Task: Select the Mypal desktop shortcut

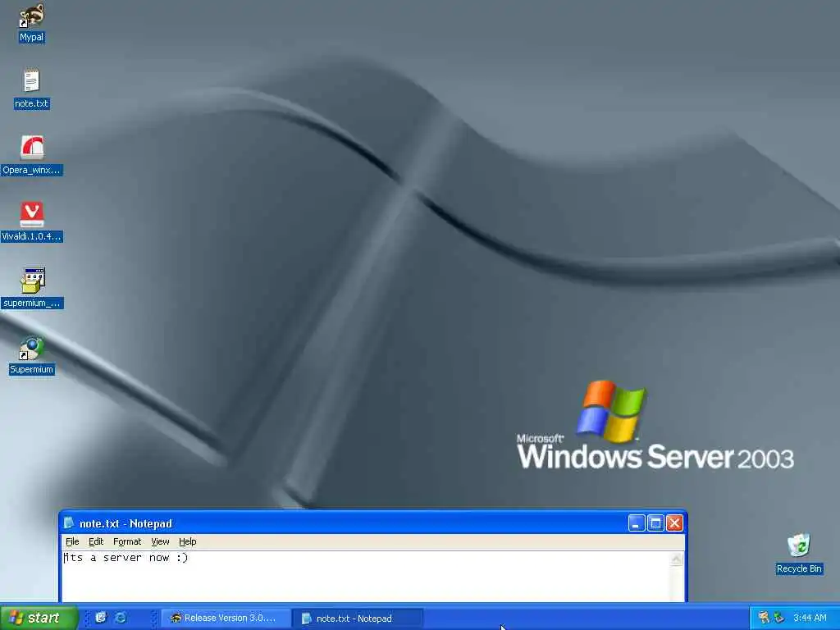Action: [31, 22]
